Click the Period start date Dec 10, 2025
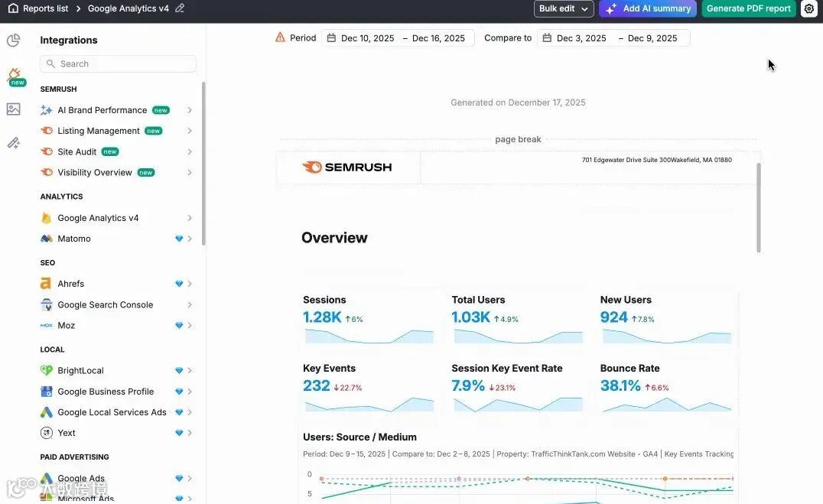 coord(367,37)
